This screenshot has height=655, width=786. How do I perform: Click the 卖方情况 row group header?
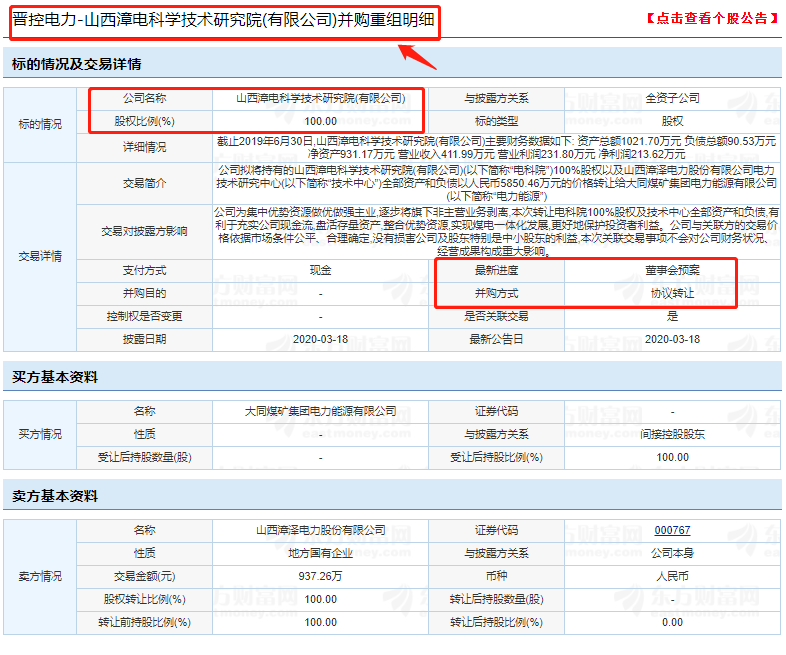(40, 576)
